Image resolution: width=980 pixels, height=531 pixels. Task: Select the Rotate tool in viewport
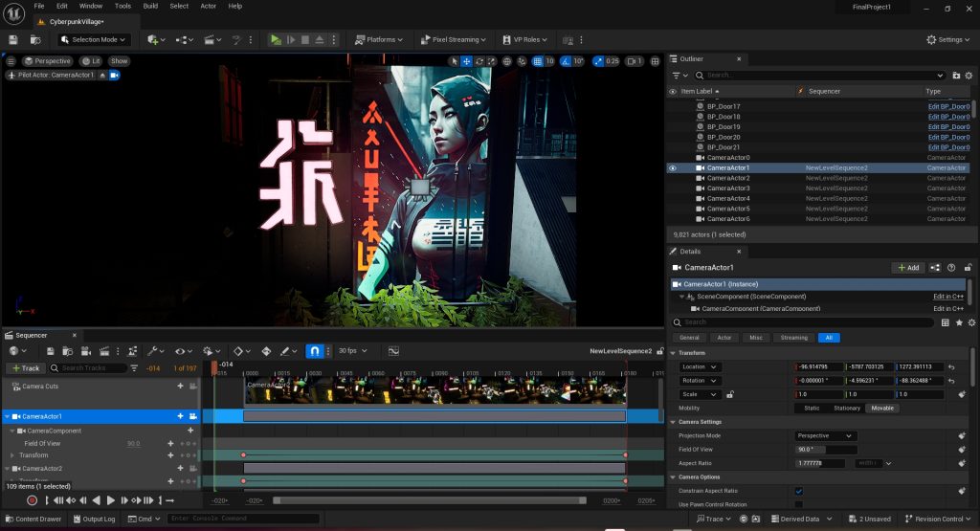click(x=479, y=61)
